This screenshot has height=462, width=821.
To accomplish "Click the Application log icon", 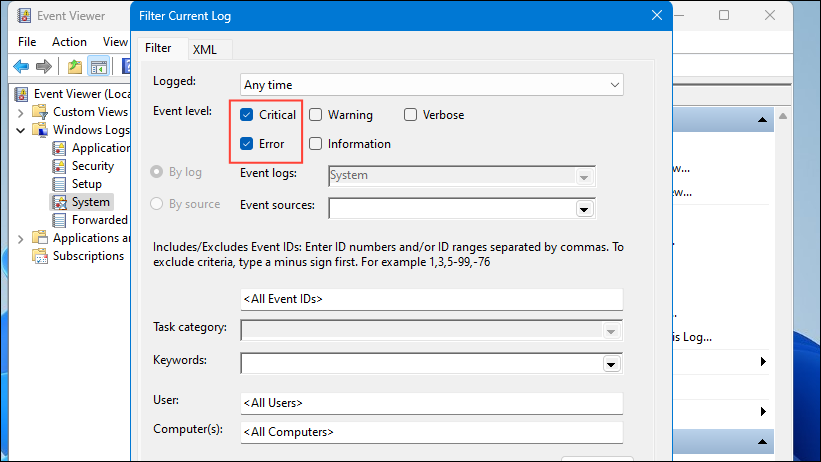I will tap(59, 148).
